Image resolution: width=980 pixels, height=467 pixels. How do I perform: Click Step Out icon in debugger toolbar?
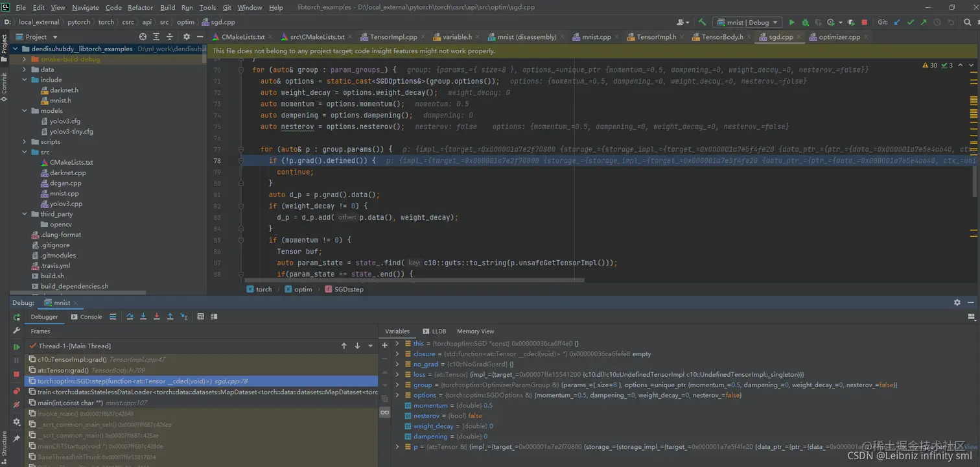coord(170,317)
